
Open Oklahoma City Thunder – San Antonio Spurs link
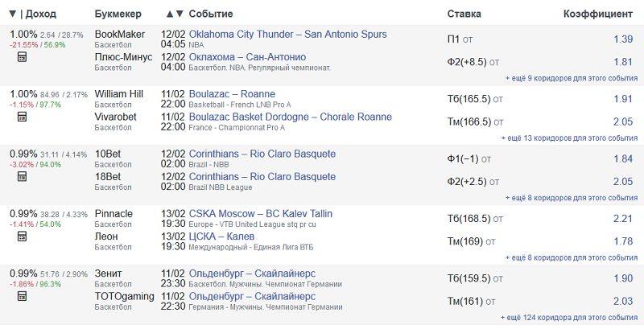click(287, 35)
